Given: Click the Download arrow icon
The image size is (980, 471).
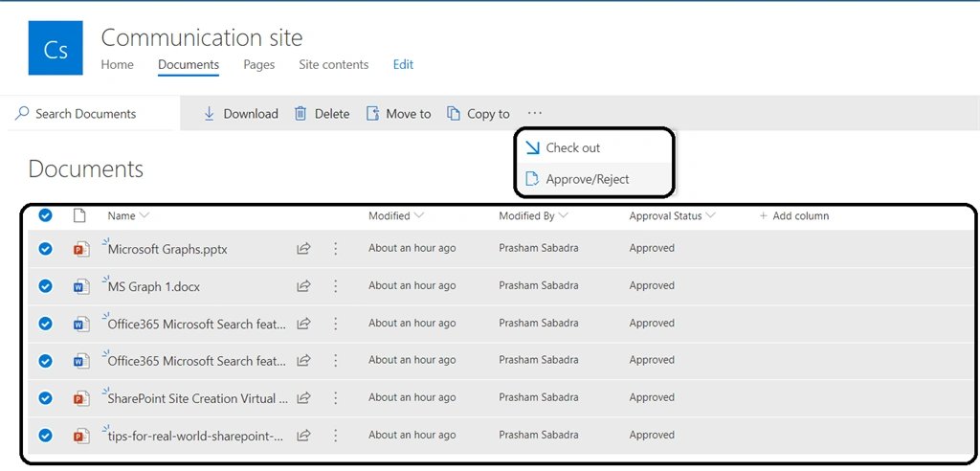Looking at the screenshot, I should [x=210, y=113].
